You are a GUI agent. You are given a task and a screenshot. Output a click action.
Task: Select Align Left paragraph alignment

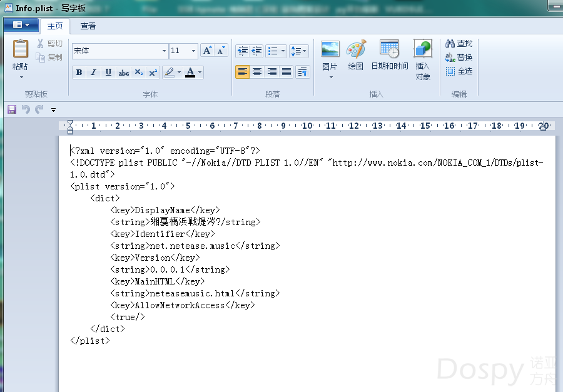tap(242, 72)
